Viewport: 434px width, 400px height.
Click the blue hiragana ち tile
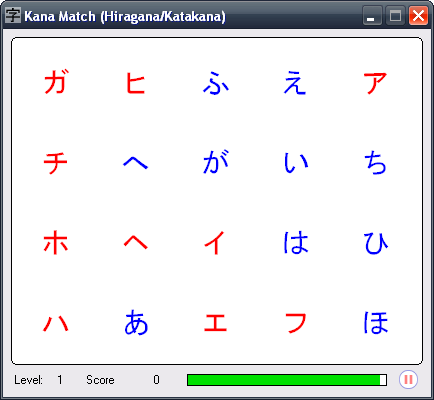pos(375,163)
